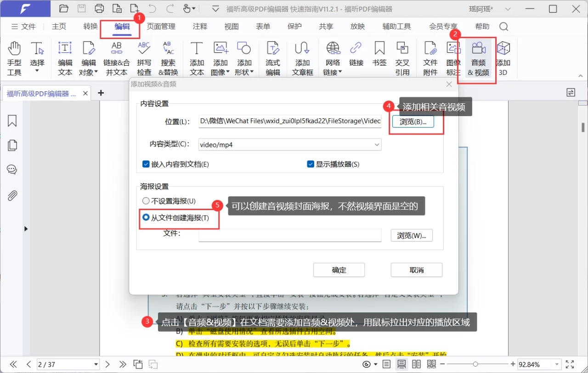Toggle fullscreen from the status bar
Viewport: 588px width, 373px height.
tap(570, 364)
